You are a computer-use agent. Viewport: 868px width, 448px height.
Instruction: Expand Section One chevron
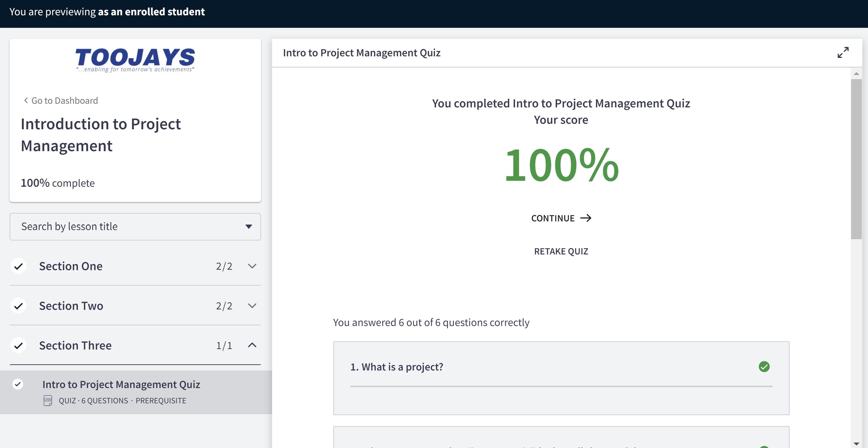[x=252, y=266]
